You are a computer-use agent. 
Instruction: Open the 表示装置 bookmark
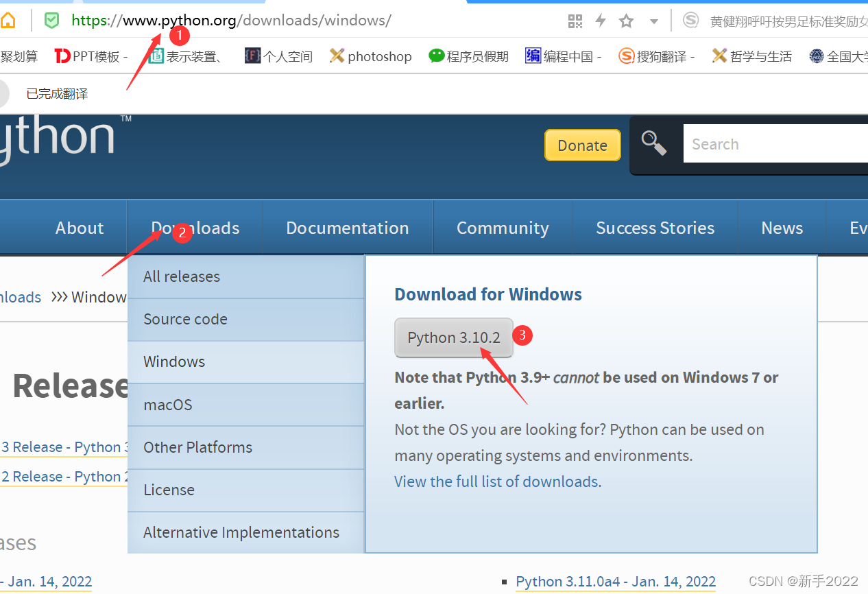(186, 56)
